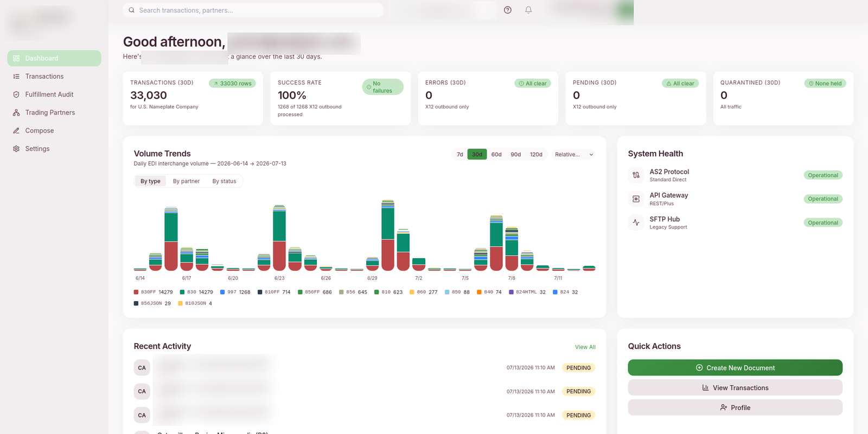868x434 pixels.
Task: Click Create New Document button
Action: click(735, 368)
